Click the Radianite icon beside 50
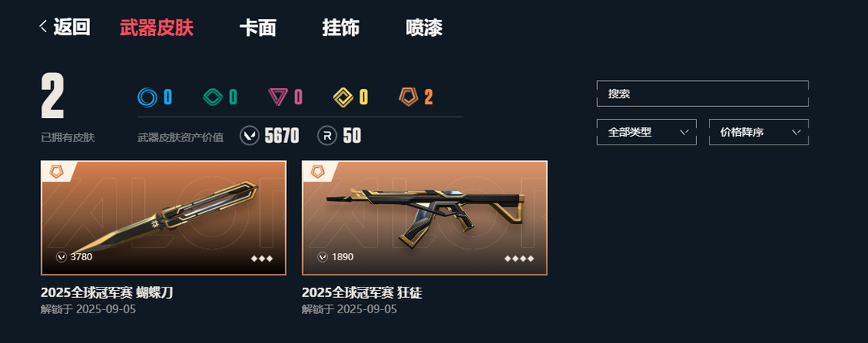This screenshot has height=343, width=868. point(327,136)
